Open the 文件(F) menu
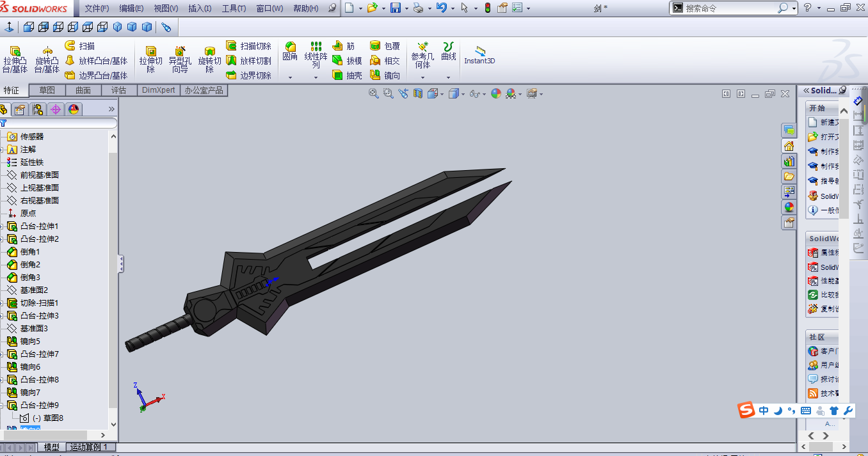The height and width of the screenshot is (456, 868). click(x=97, y=8)
